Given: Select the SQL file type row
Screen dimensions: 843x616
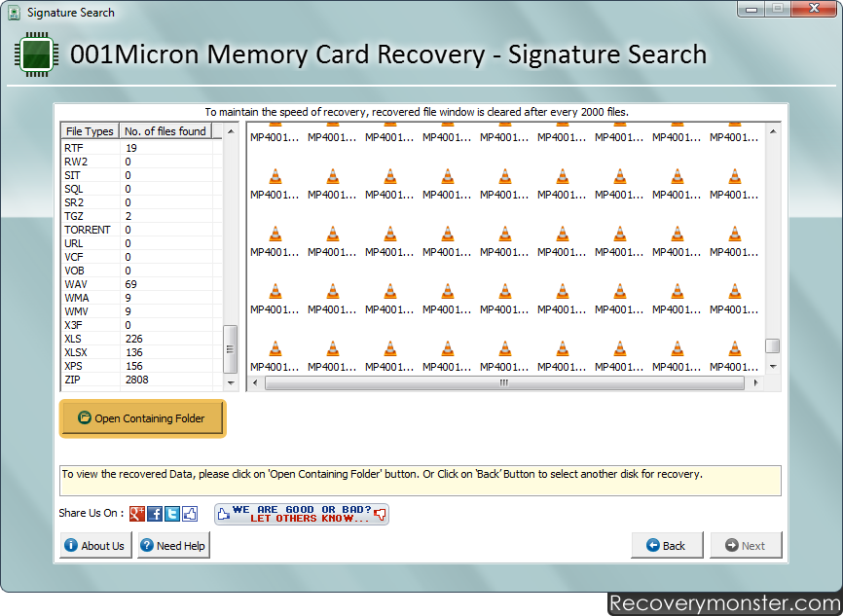Looking at the screenshot, I should point(142,189).
